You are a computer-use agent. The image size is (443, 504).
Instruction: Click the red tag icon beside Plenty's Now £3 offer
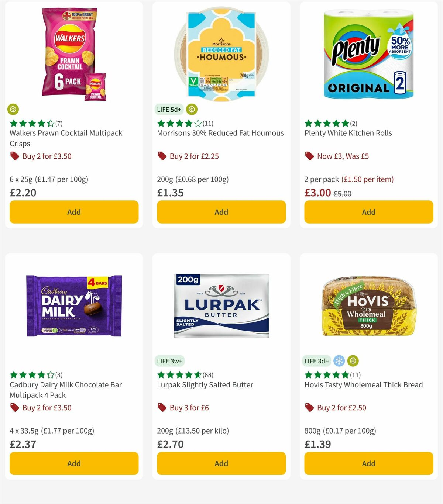(x=309, y=156)
